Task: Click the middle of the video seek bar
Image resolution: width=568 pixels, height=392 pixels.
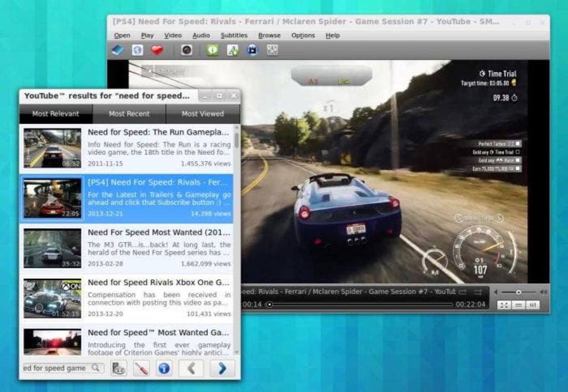Action: (x=360, y=305)
